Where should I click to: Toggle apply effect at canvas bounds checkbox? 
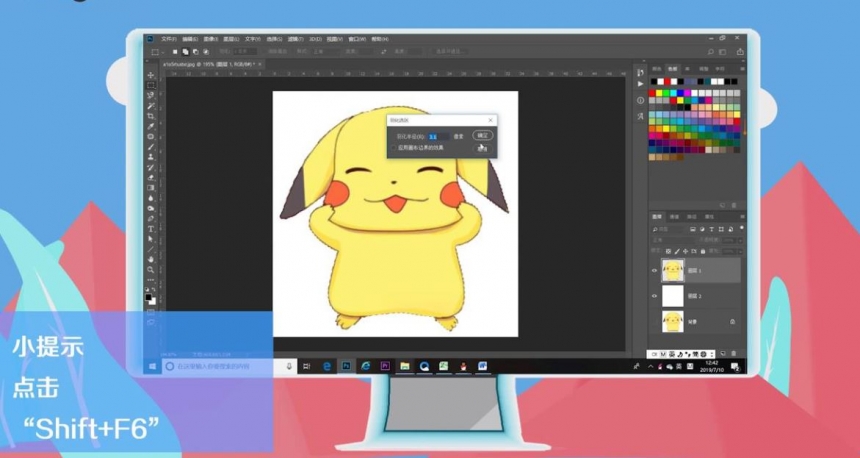(393, 148)
